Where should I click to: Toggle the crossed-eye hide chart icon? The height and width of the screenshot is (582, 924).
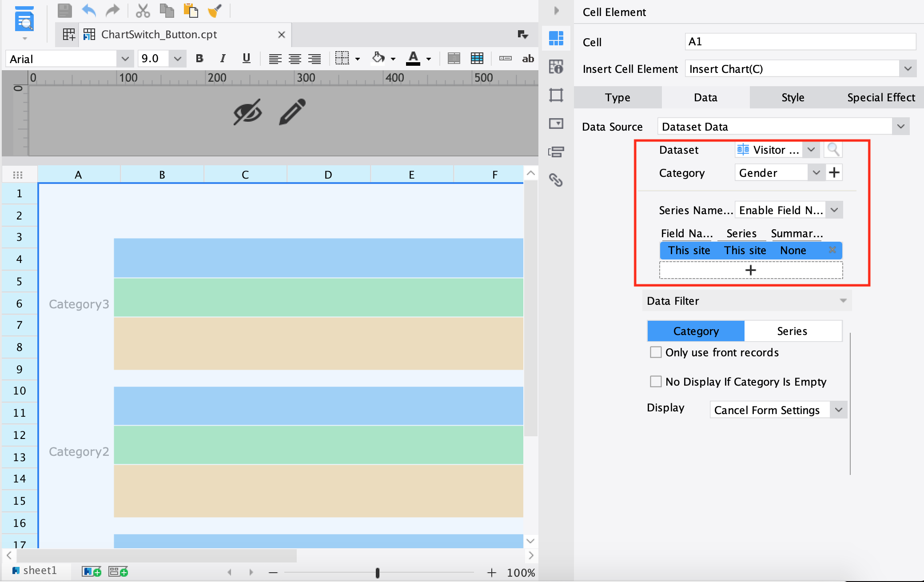pos(247,112)
